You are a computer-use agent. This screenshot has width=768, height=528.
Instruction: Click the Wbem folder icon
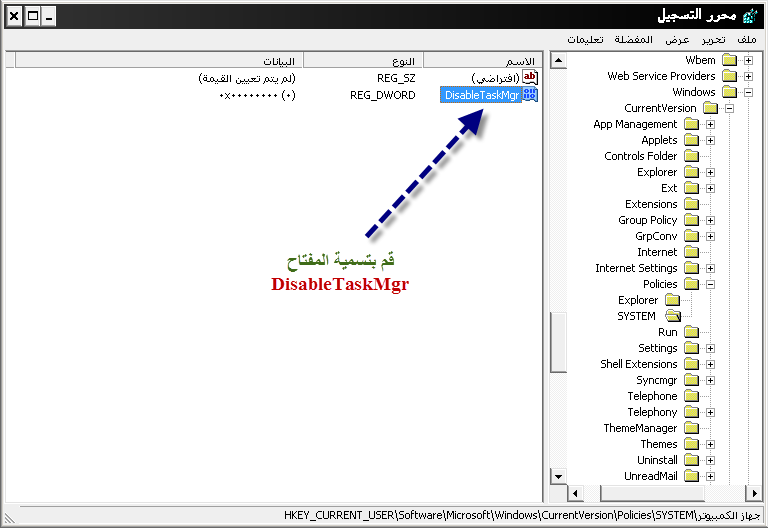729,60
